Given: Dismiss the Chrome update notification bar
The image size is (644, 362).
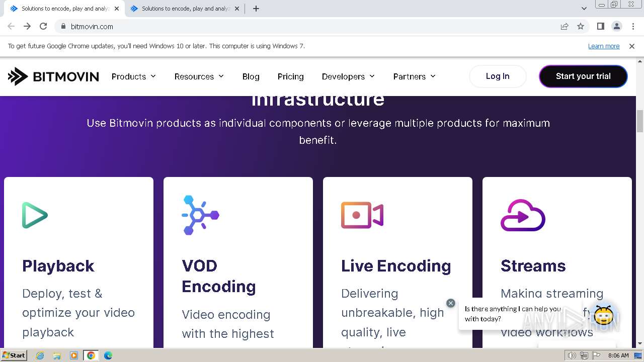Looking at the screenshot, I should point(632,46).
